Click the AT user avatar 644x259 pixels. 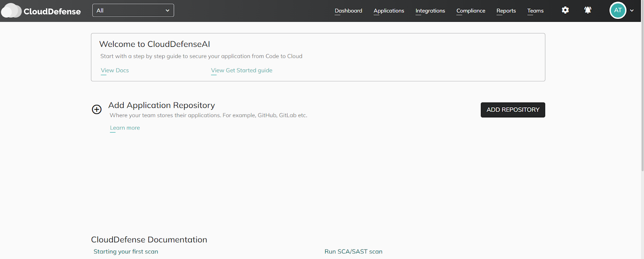click(618, 10)
